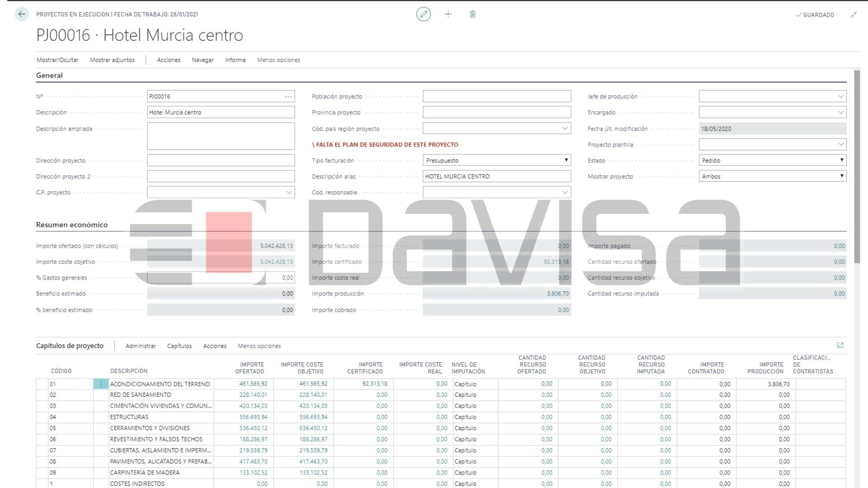Image resolution: width=868 pixels, height=488 pixels.
Task: Click the Dirección proyecto field
Action: point(221,160)
